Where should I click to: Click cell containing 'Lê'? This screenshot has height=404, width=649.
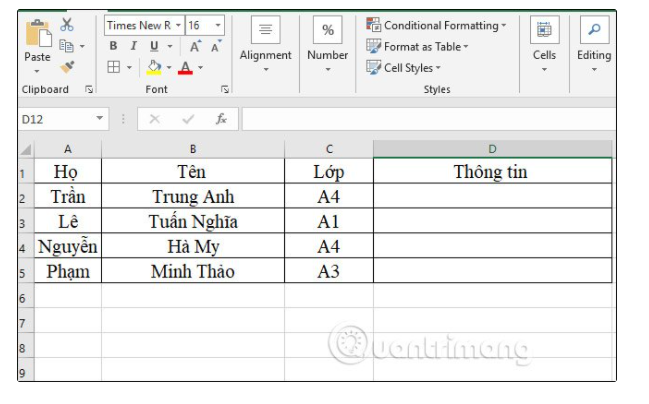coord(68,221)
